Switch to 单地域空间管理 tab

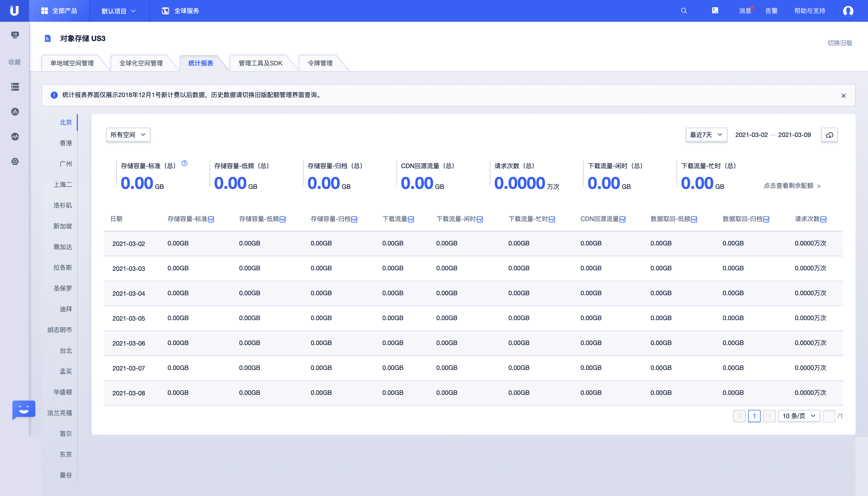(x=72, y=63)
